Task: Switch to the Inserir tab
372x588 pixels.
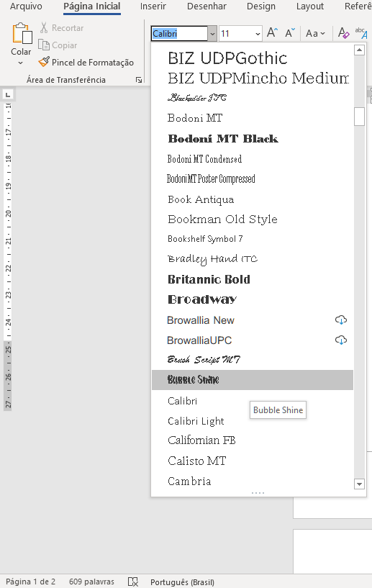Action: tap(153, 6)
